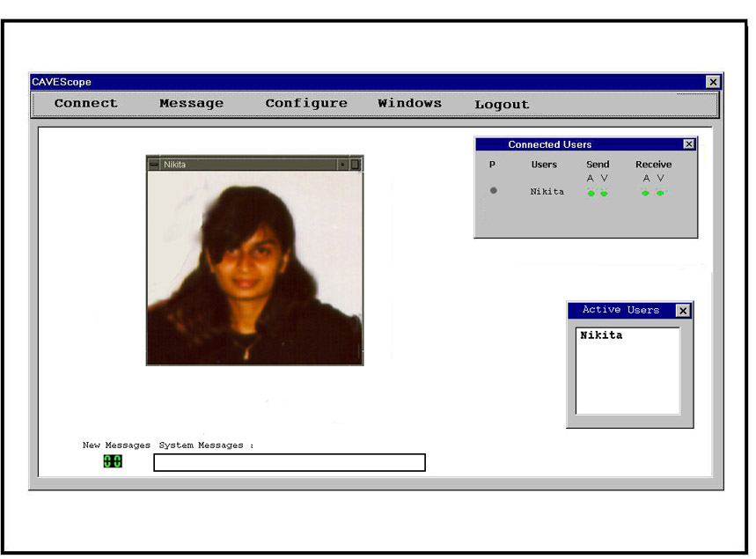Click the P column header
756x559 pixels.
[x=492, y=165]
